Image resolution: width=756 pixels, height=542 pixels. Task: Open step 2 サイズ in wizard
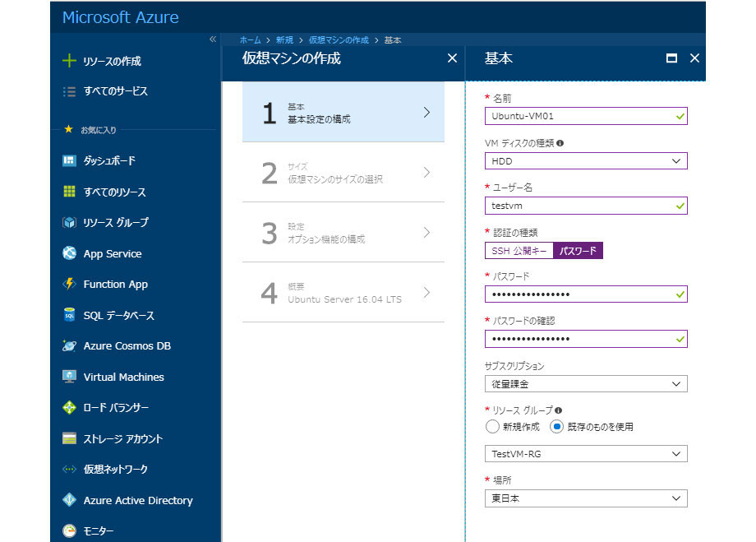click(x=343, y=173)
